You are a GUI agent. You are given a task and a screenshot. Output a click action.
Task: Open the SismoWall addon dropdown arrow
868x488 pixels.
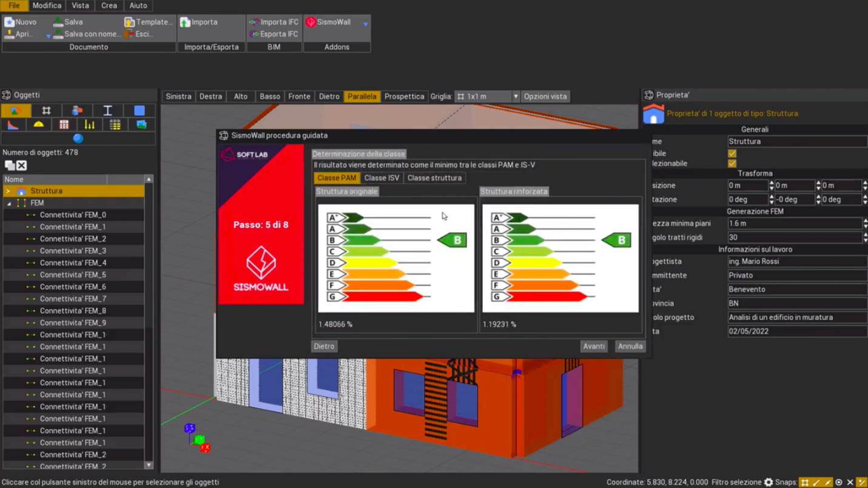[365, 24]
